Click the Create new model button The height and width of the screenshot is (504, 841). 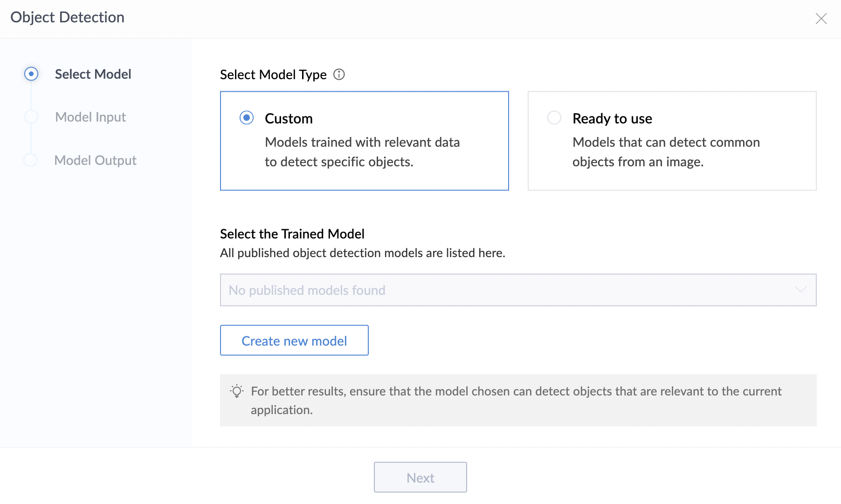tap(294, 341)
